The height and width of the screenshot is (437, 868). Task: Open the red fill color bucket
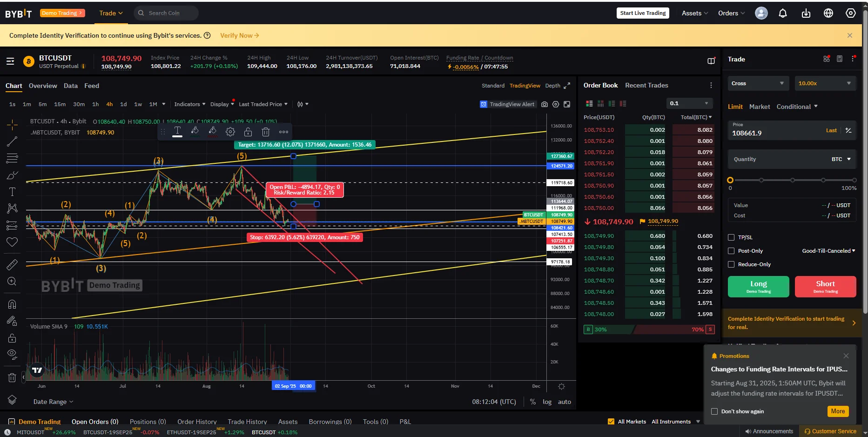[x=213, y=132]
